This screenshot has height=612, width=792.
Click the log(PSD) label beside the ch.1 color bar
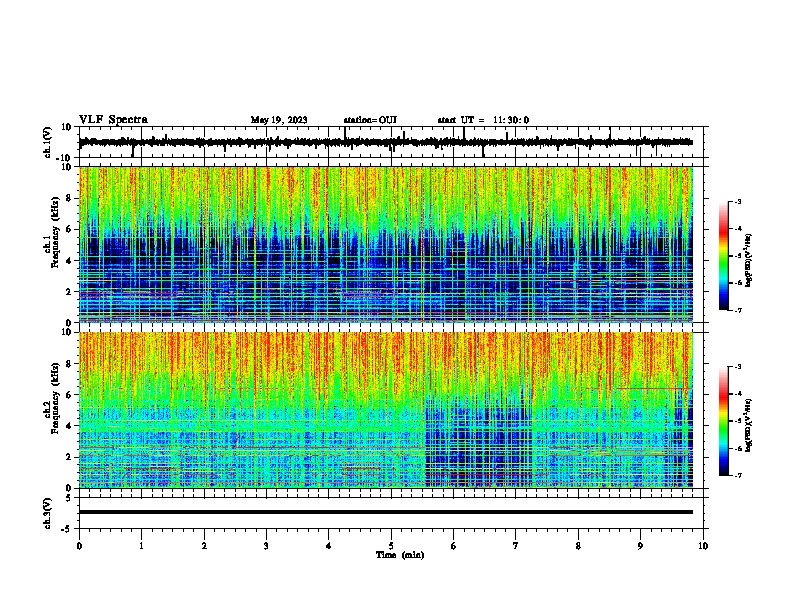click(749, 260)
